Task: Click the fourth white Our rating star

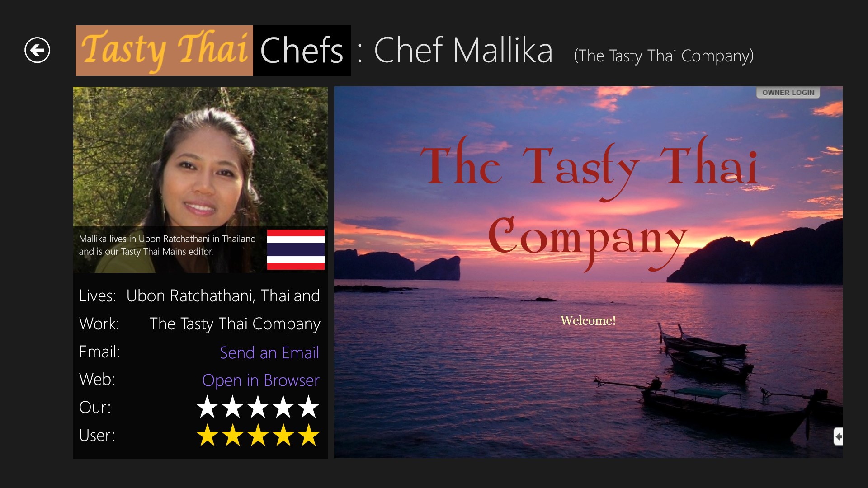Action: 283,407
